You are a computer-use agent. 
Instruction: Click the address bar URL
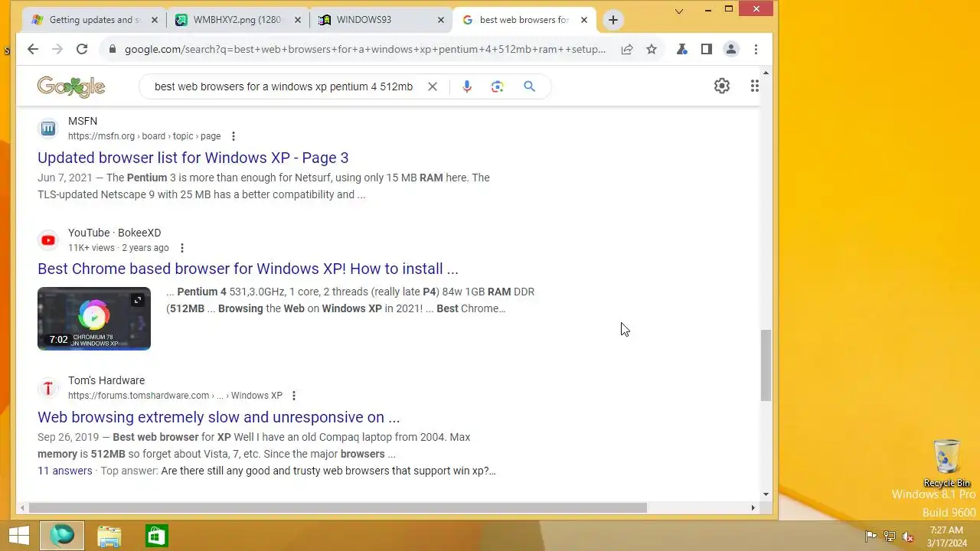tap(365, 49)
